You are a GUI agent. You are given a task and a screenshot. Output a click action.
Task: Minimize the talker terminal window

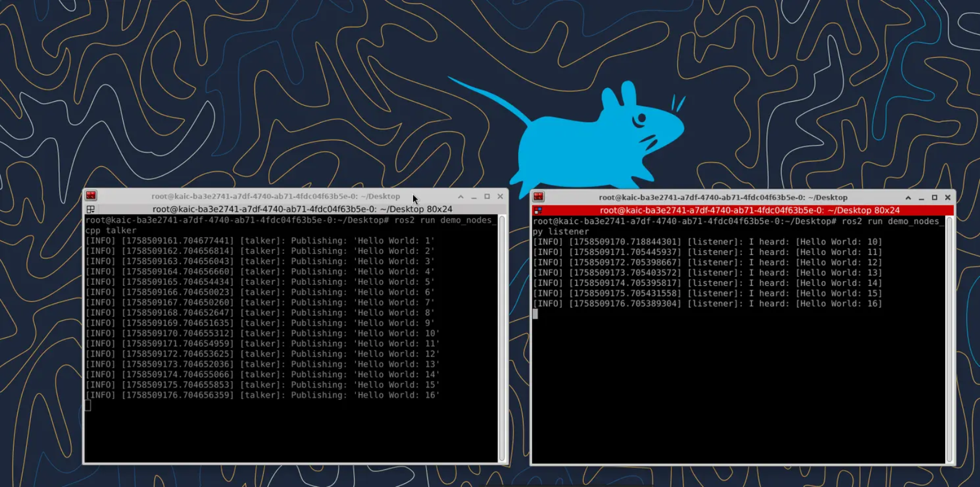[474, 197]
